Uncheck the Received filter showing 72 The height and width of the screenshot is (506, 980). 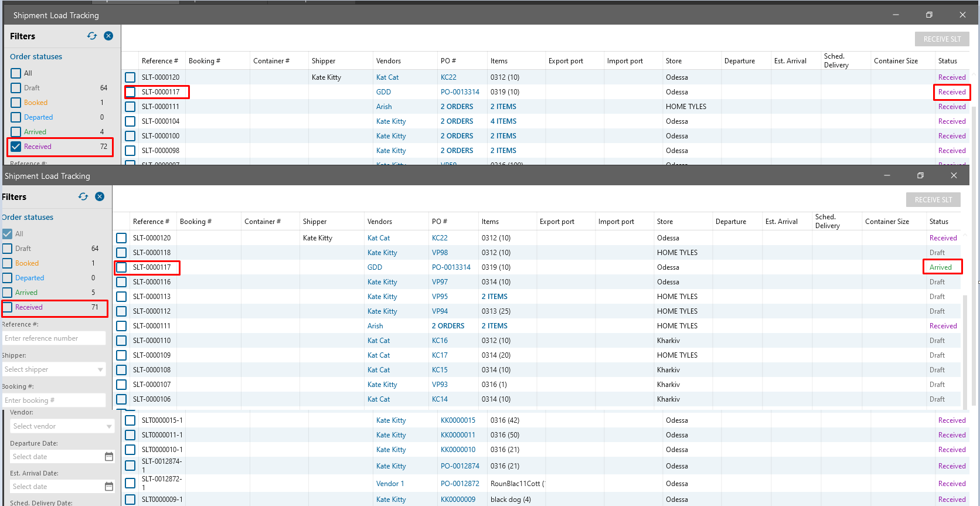coord(16,147)
